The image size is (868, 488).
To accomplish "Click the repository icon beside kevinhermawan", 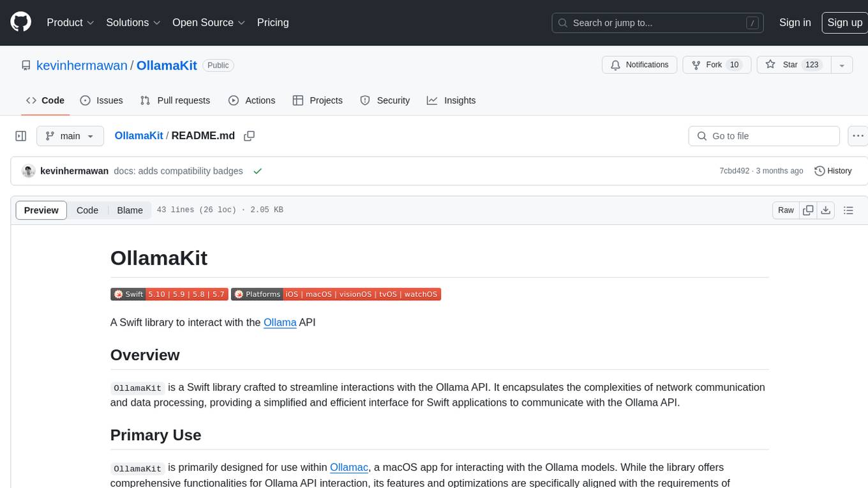I will tap(26, 65).
